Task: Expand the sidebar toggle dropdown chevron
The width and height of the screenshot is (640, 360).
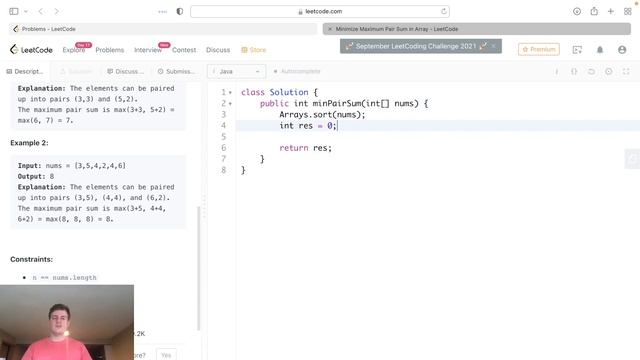Action: coord(26,11)
